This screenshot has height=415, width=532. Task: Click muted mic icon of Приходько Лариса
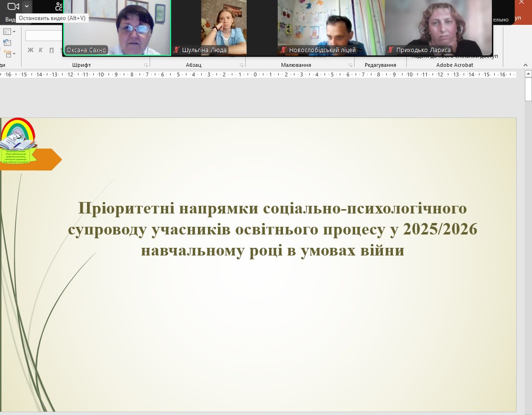coord(391,50)
